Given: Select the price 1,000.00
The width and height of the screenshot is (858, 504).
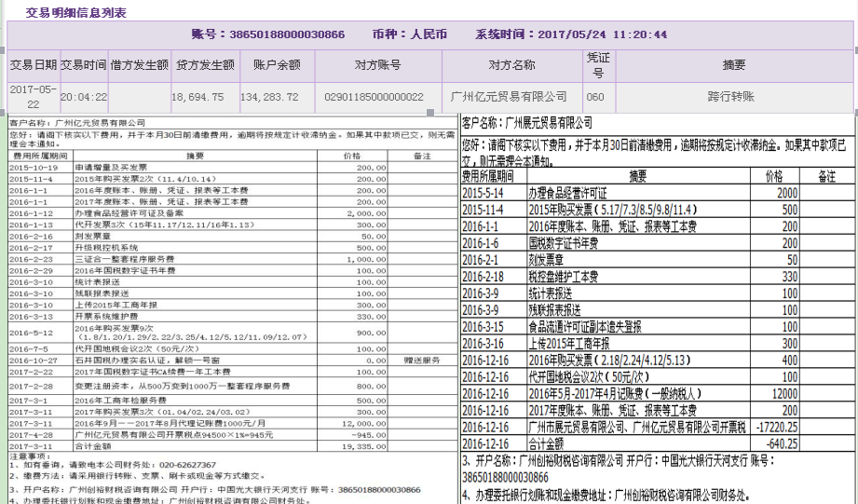Looking at the screenshot, I should 366,259.
